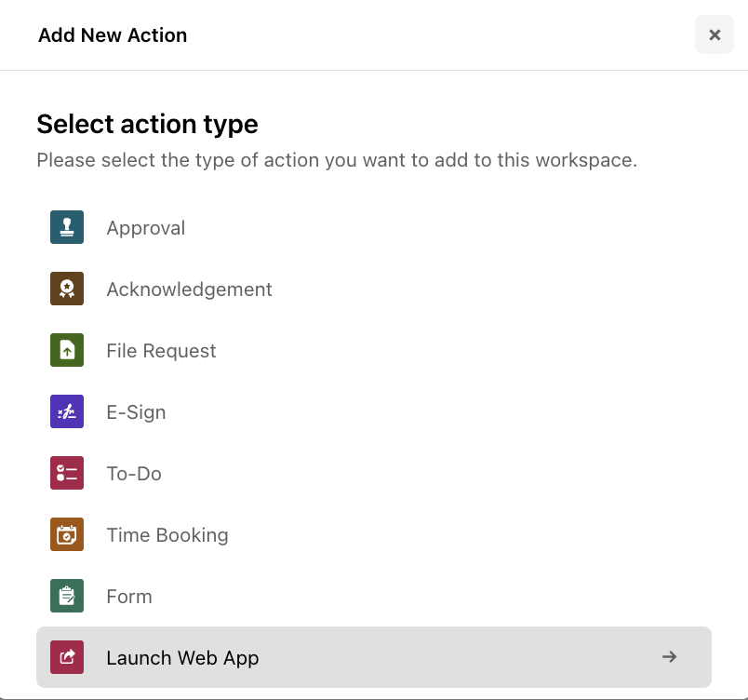Click the purple E-Sign signature icon
The width and height of the screenshot is (748, 700).
pyautogui.click(x=67, y=411)
